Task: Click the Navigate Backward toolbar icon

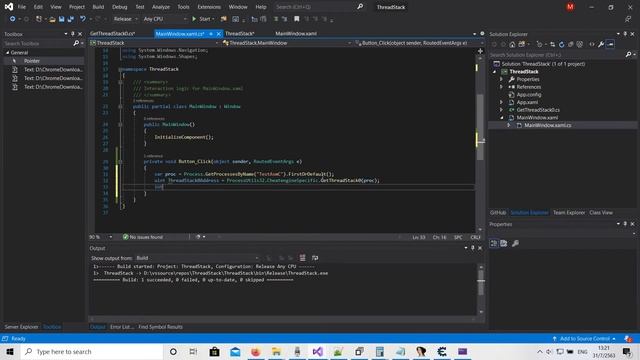Action: point(13,19)
